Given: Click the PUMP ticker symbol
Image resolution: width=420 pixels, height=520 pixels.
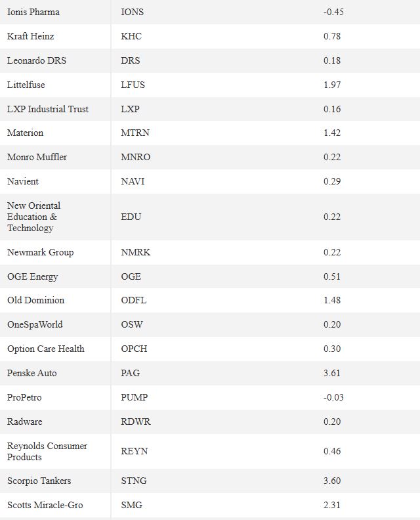Looking at the screenshot, I should (135, 397).
